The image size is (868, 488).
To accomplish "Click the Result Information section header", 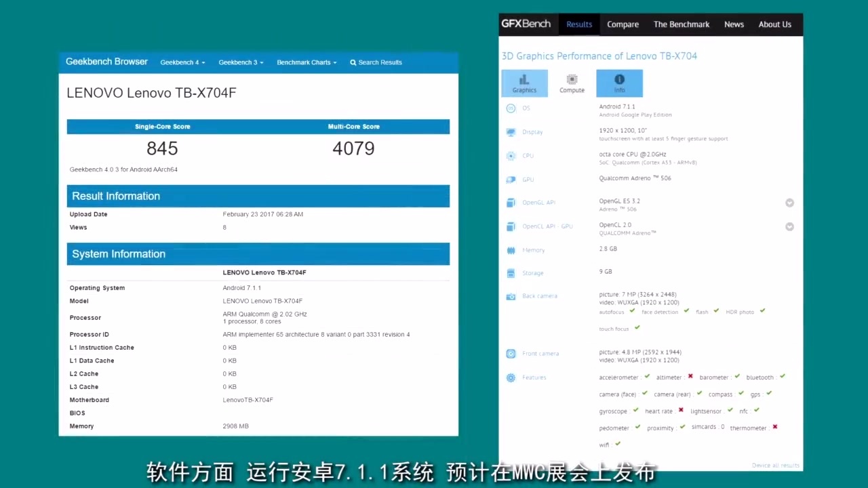I will pyautogui.click(x=258, y=196).
